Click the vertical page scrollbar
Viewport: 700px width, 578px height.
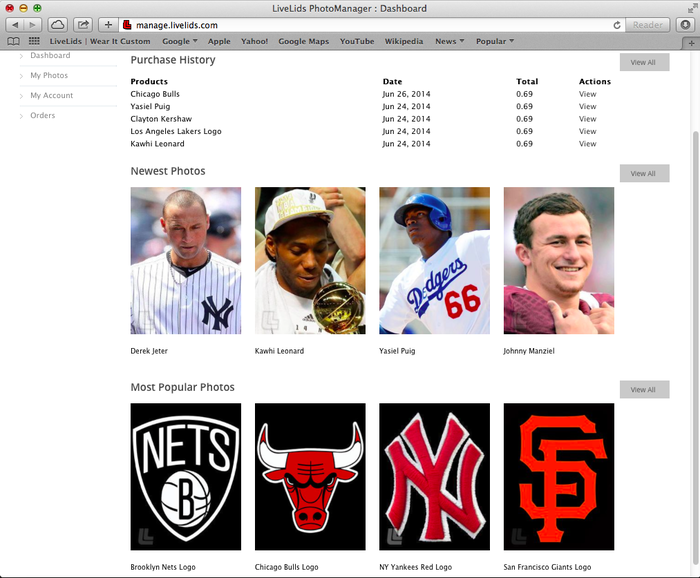click(x=696, y=348)
